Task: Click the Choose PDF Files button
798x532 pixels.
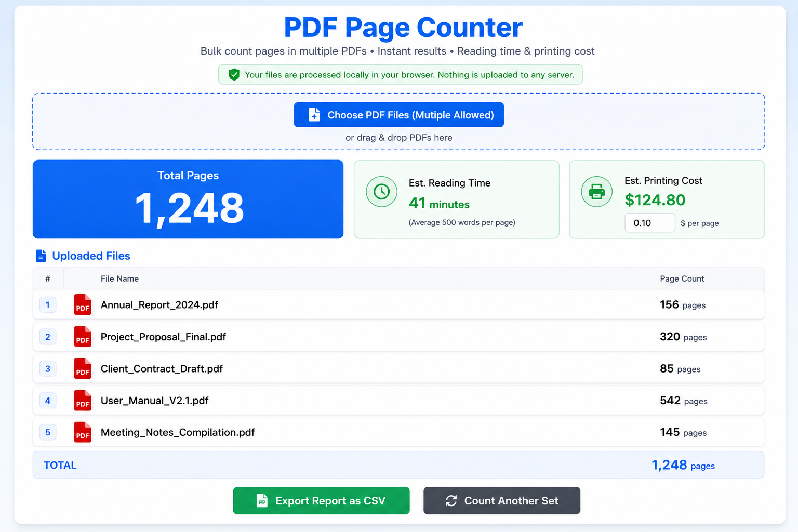Action: point(398,115)
